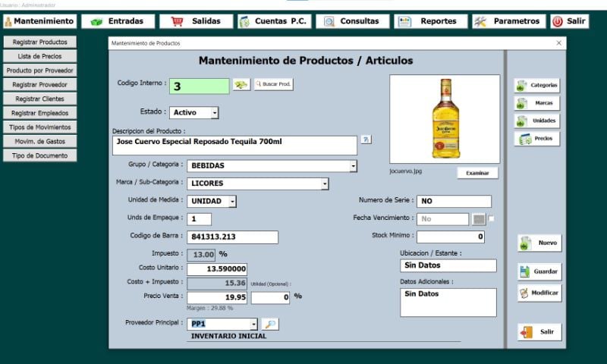
Task: Open Tipo de Documento
Action: coord(40,155)
